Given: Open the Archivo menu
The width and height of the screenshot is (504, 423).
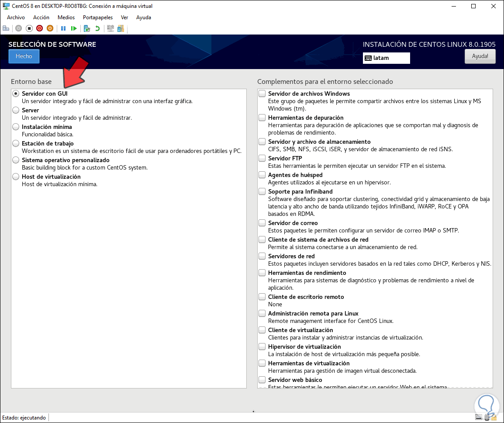Looking at the screenshot, I should pos(16,17).
